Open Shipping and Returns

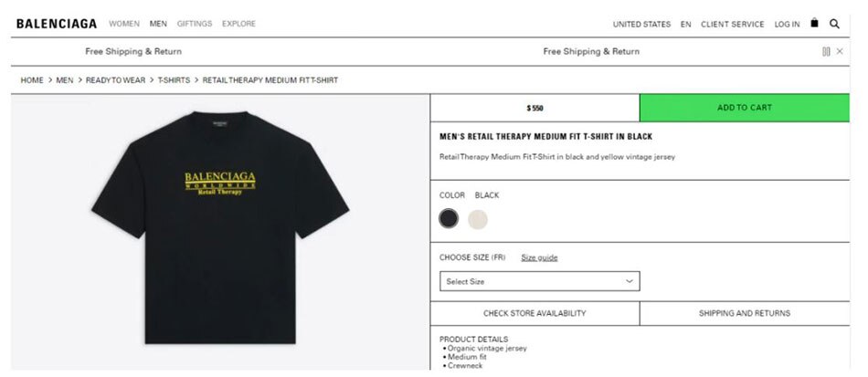tap(745, 313)
